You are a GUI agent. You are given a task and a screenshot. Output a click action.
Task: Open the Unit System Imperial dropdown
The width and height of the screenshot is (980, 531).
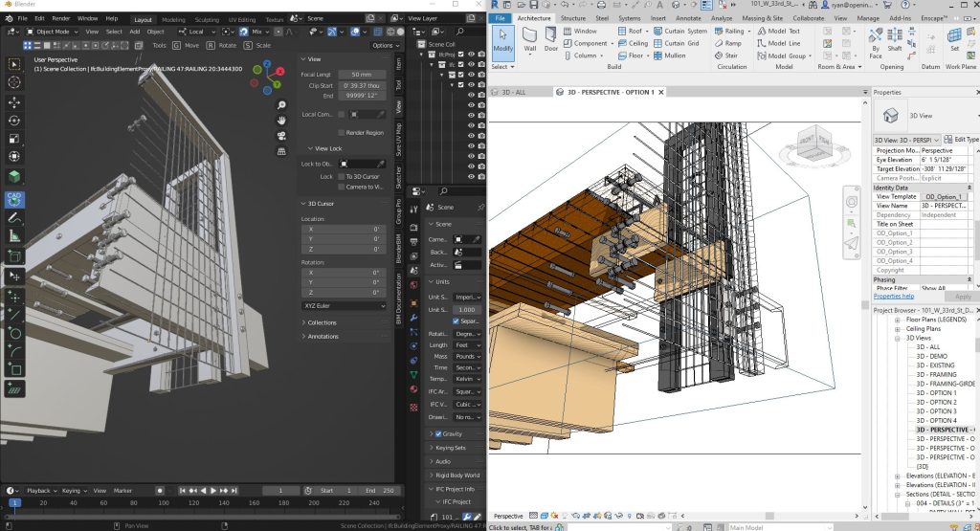tap(466, 298)
